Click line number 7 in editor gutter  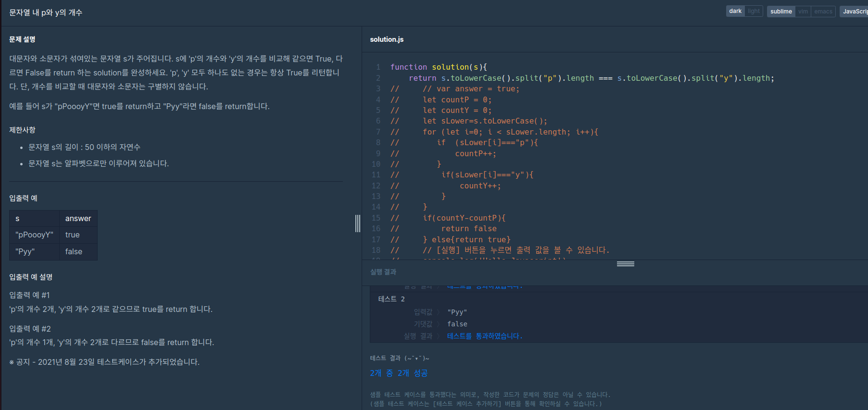click(378, 132)
